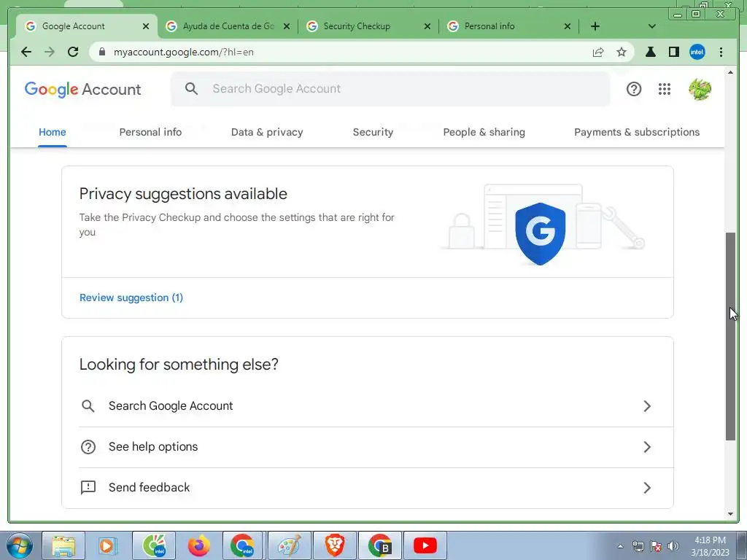Bookmark this page with the star icon

(x=622, y=52)
